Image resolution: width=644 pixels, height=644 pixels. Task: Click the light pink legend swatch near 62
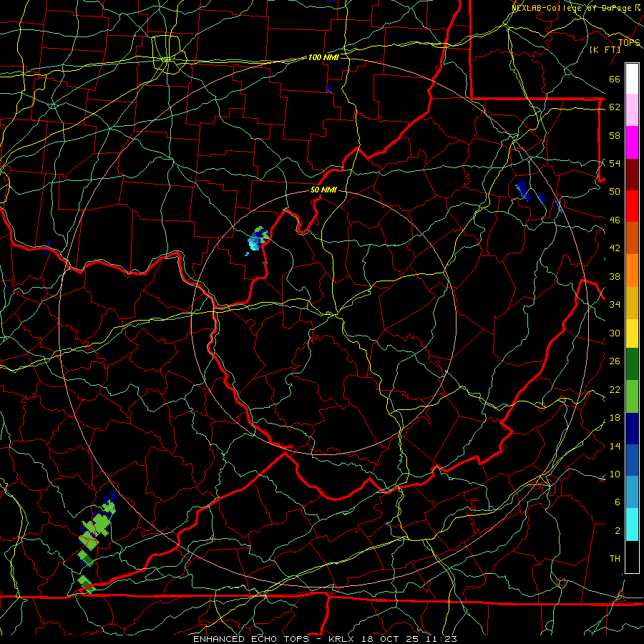632,110
